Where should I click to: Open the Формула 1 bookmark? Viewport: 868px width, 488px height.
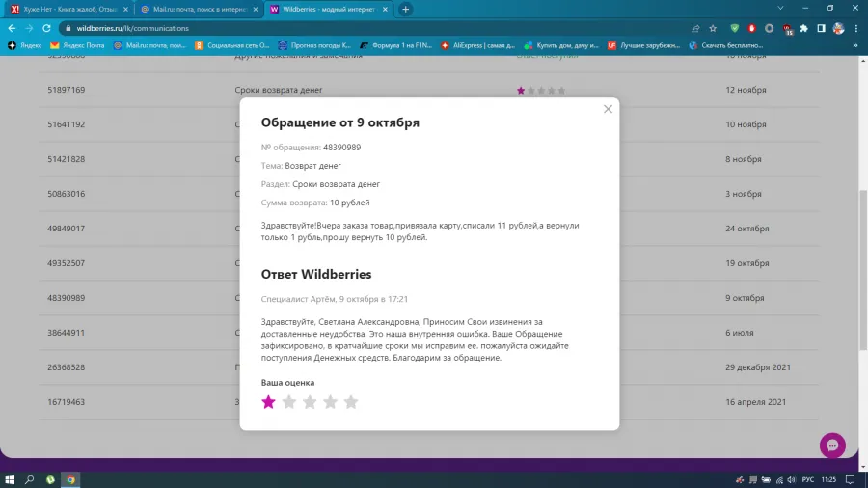point(396,45)
